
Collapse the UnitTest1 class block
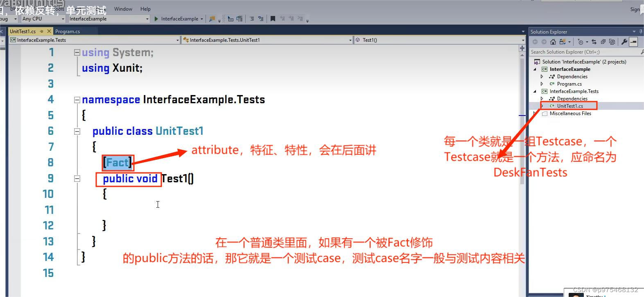77,131
